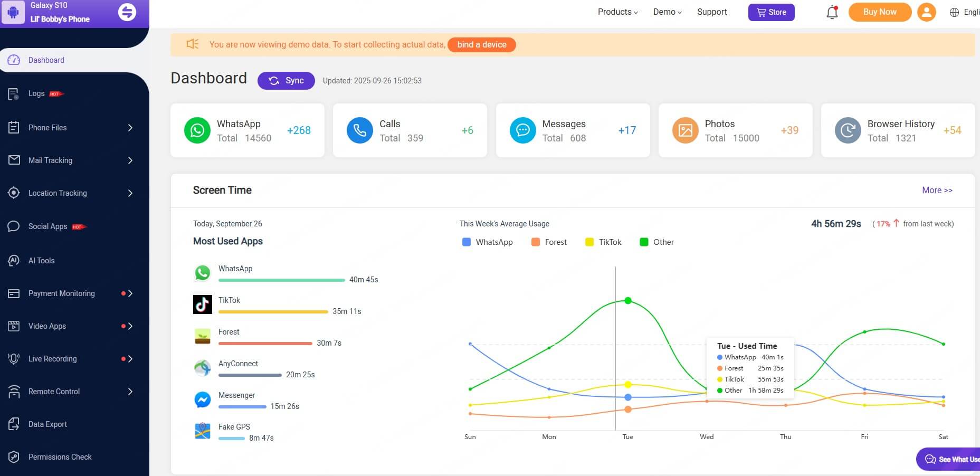Screen dimensions: 980x476
Task: Click the Browser History clock icon
Action: pos(848,130)
